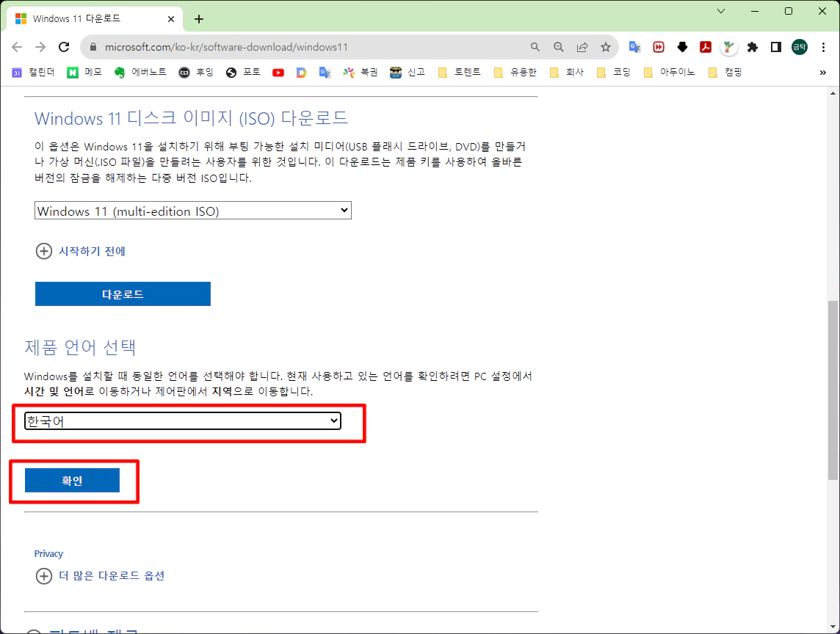Open the zoom control in the address bar
The image size is (840, 634).
tap(558, 47)
